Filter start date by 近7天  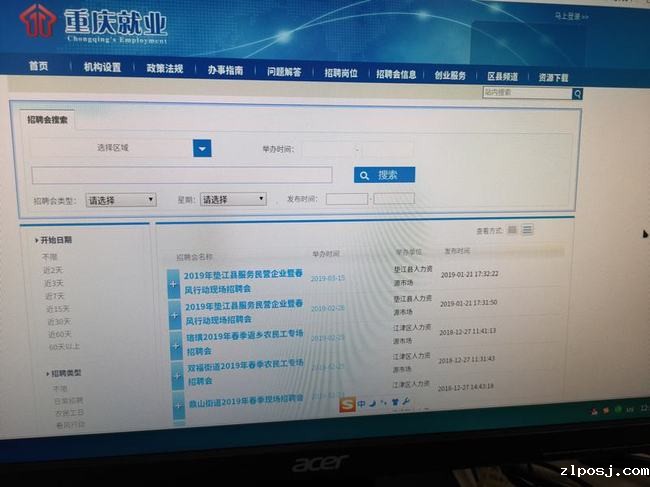point(54,296)
